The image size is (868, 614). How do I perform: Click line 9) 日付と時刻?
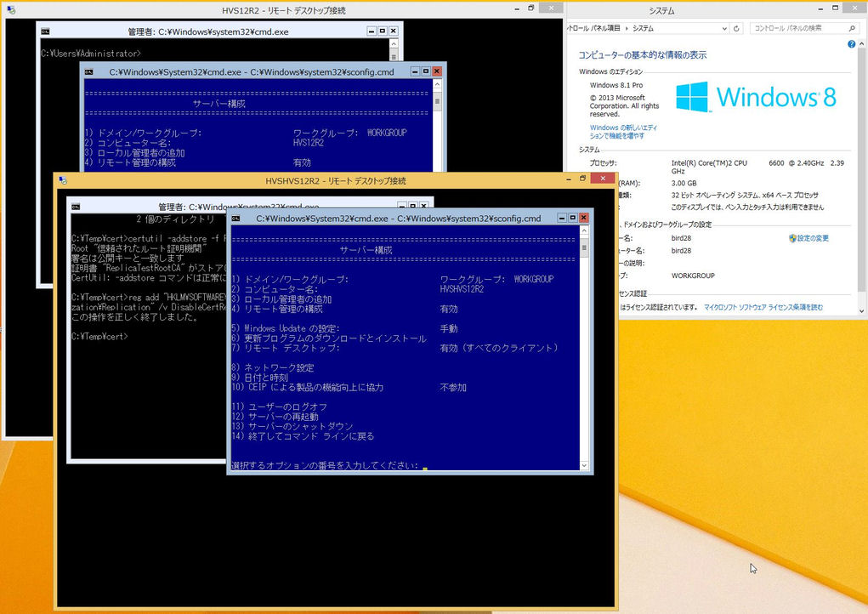click(259, 378)
